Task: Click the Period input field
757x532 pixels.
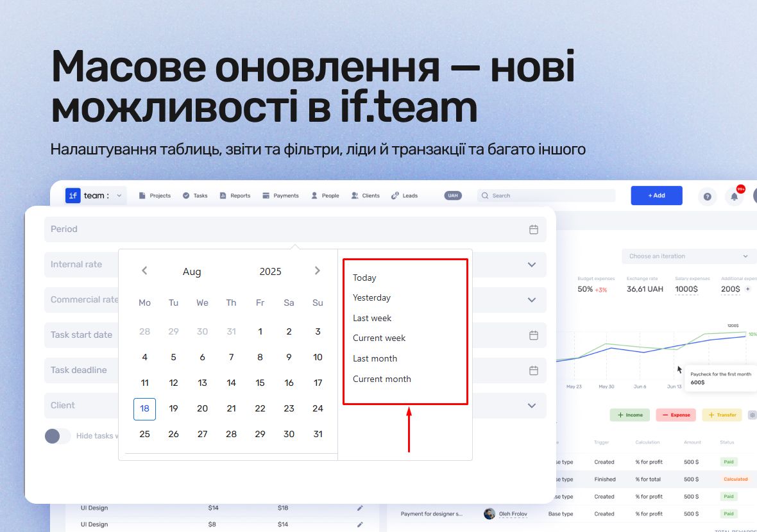Action: tap(295, 229)
